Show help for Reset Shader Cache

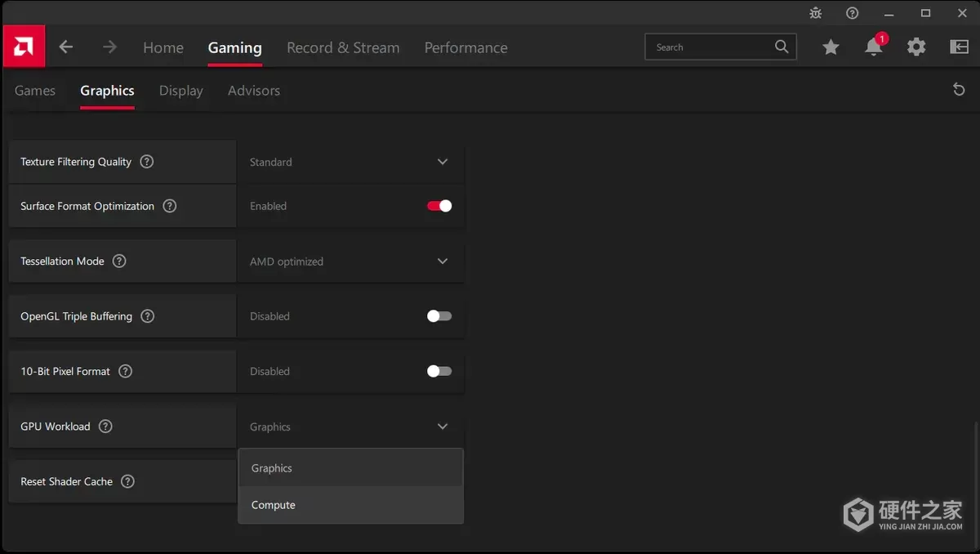tap(127, 481)
